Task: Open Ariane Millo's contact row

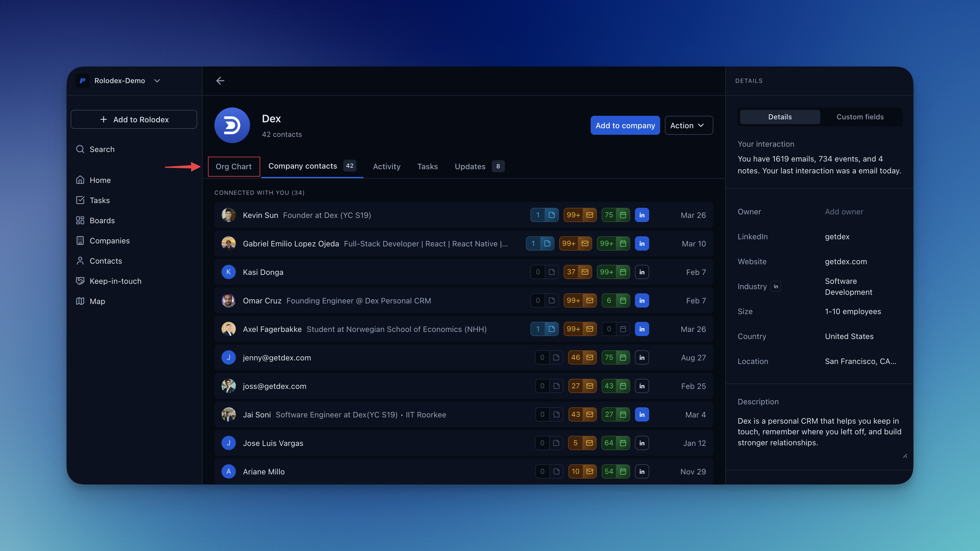Action: point(464,472)
